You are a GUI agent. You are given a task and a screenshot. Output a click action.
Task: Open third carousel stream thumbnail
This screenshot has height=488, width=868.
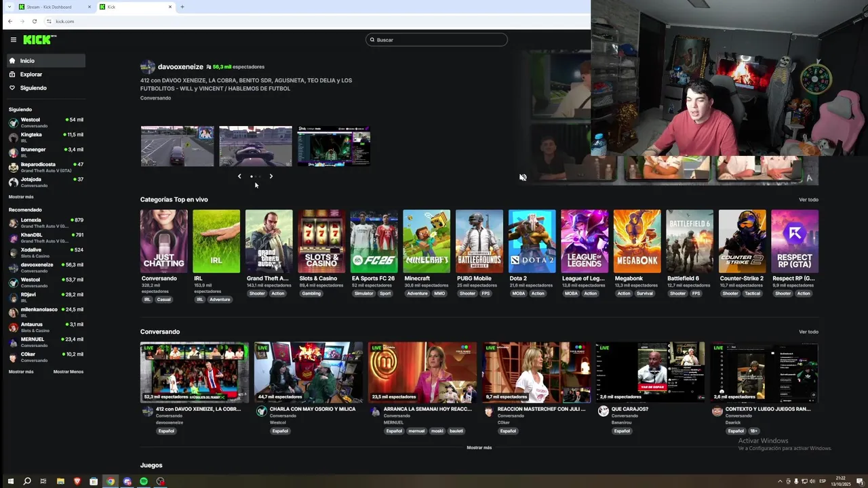(334, 146)
